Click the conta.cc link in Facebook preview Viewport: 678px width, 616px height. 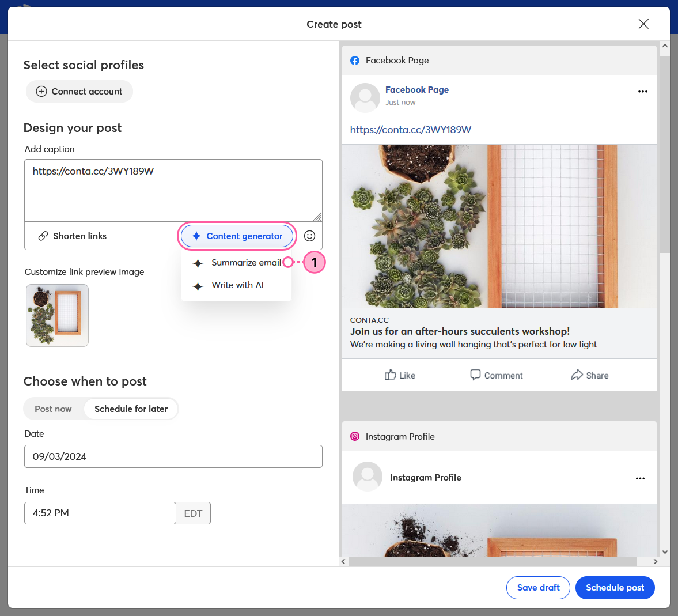pos(410,129)
